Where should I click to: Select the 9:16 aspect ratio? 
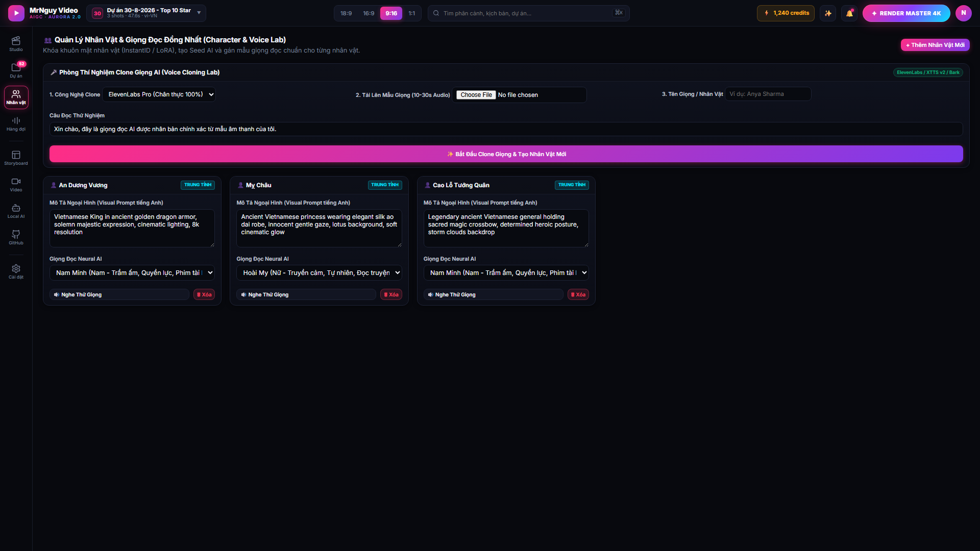coord(391,13)
